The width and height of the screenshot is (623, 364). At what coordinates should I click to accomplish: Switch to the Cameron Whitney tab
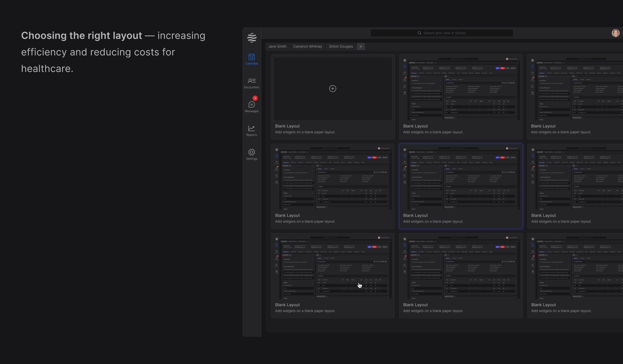[307, 46]
